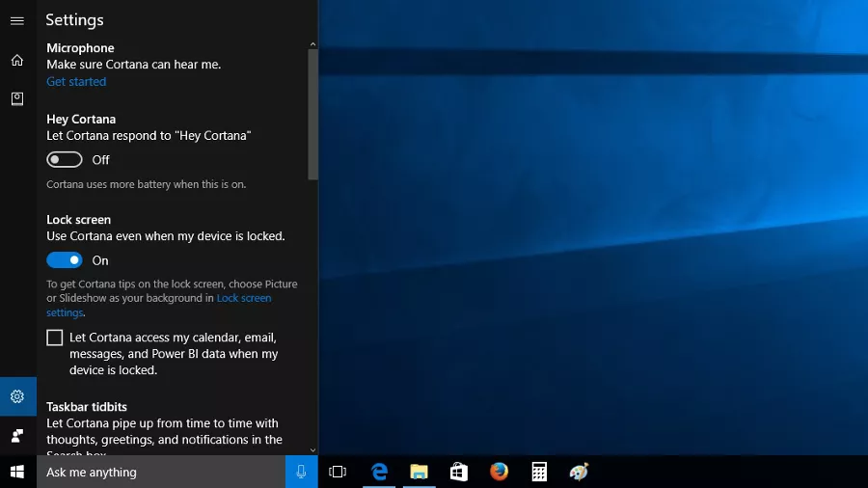Click the microphone icon in search box
Screen dimensions: 868x488
click(301, 472)
